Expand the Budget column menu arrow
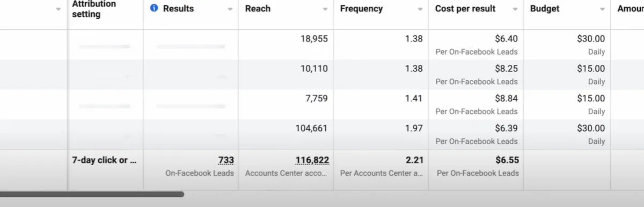The height and width of the screenshot is (207, 644). (x=603, y=10)
